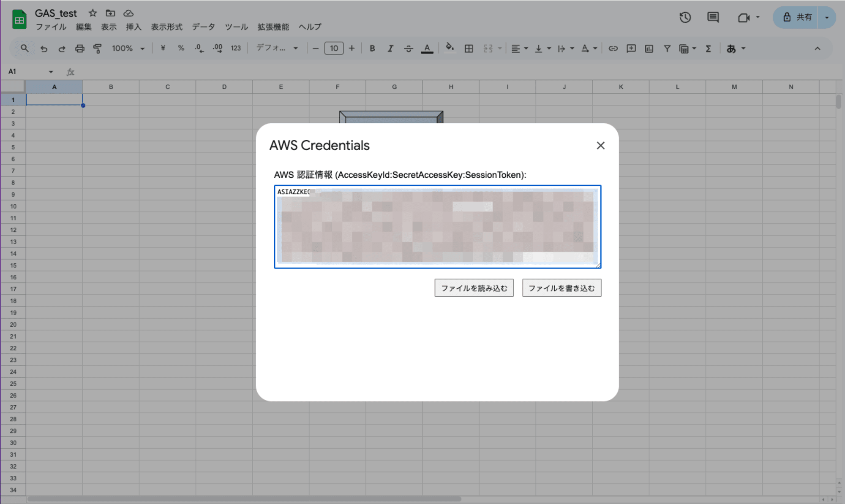Create a filter
Viewport: 845px width, 504px height.
pos(667,49)
